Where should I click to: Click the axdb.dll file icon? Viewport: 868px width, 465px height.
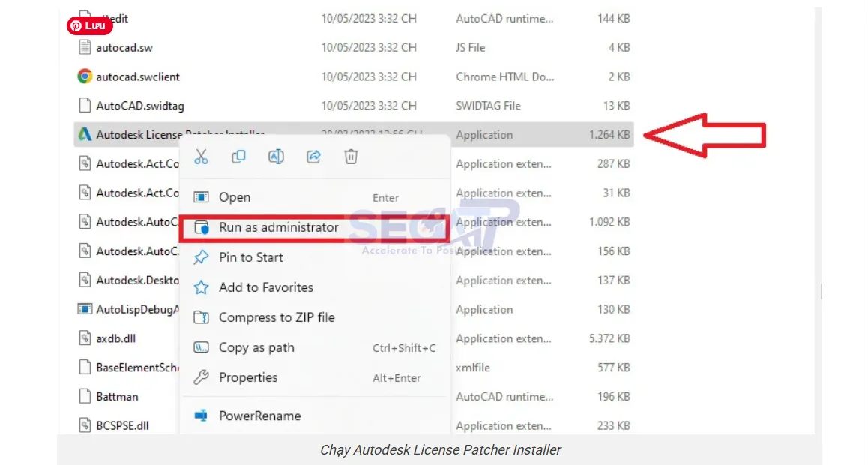click(x=85, y=338)
